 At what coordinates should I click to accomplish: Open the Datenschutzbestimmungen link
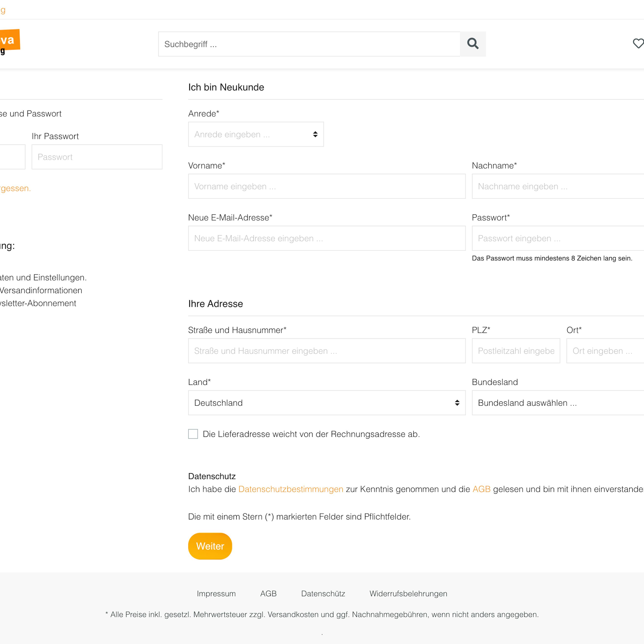click(291, 489)
